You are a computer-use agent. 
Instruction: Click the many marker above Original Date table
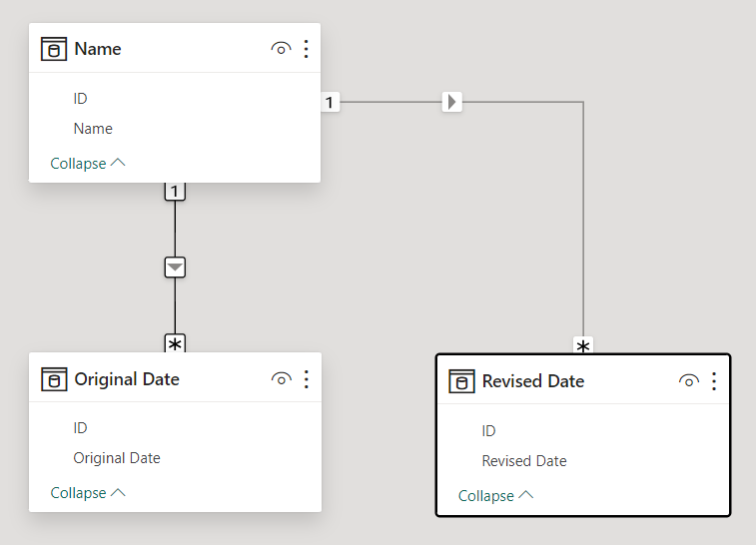coord(175,343)
